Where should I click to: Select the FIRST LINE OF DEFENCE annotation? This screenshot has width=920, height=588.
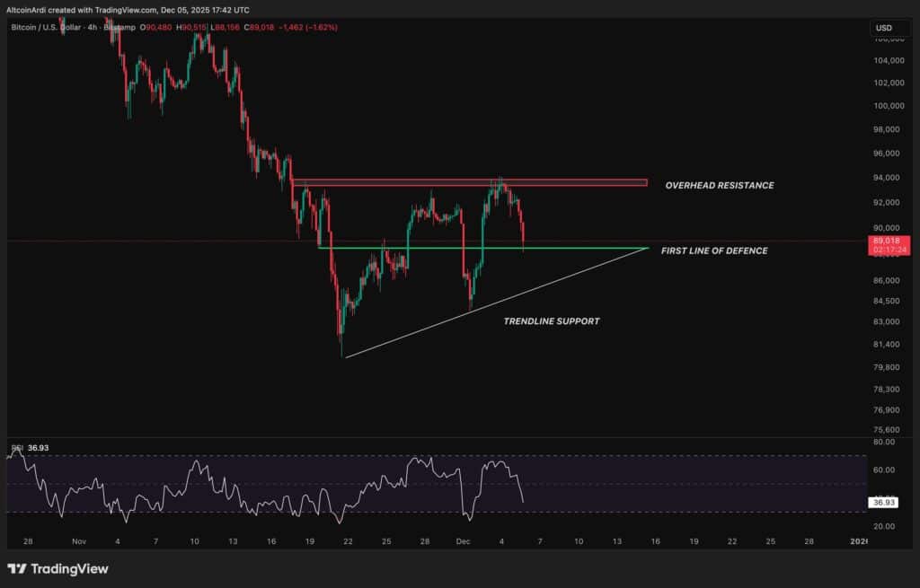click(x=714, y=250)
